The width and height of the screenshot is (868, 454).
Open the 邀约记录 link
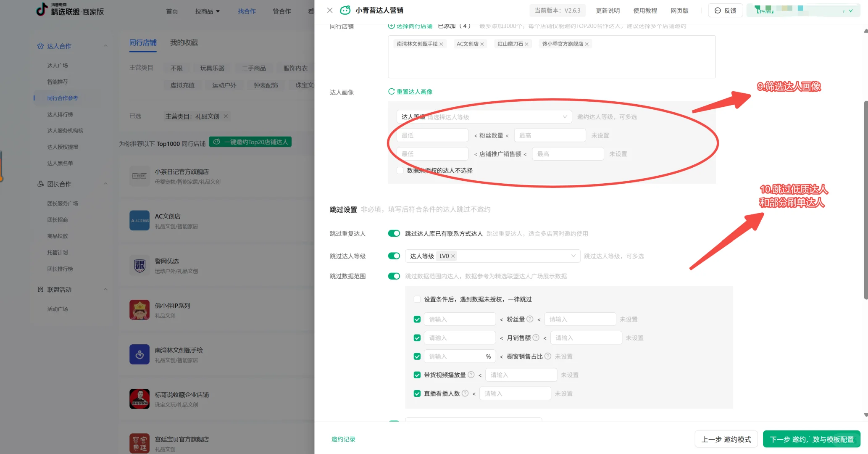[343, 438]
